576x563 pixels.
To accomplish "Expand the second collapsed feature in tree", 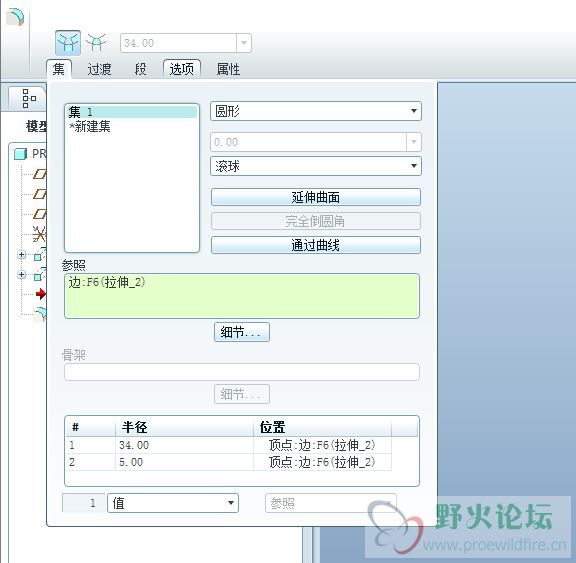I will [22, 274].
